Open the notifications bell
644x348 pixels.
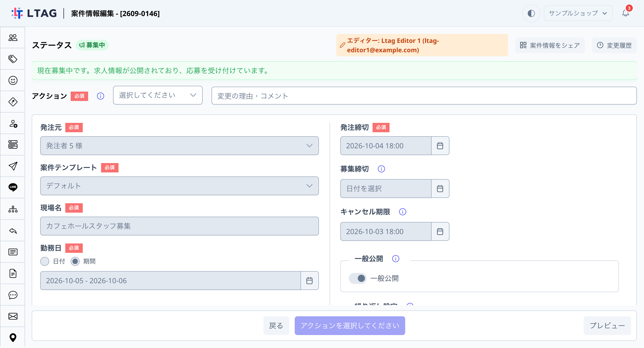pyautogui.click(x=625, y=13)
